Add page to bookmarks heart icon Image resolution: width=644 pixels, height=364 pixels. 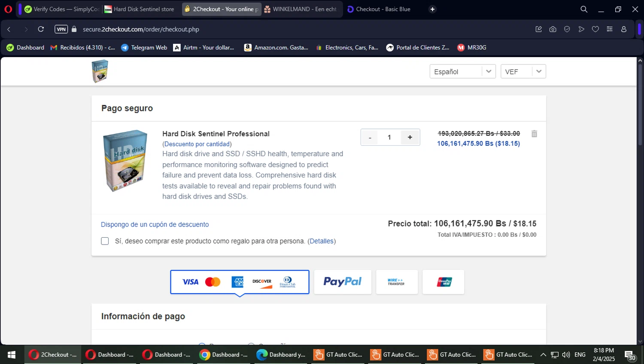pyautogui.click(x=595, y=29)
